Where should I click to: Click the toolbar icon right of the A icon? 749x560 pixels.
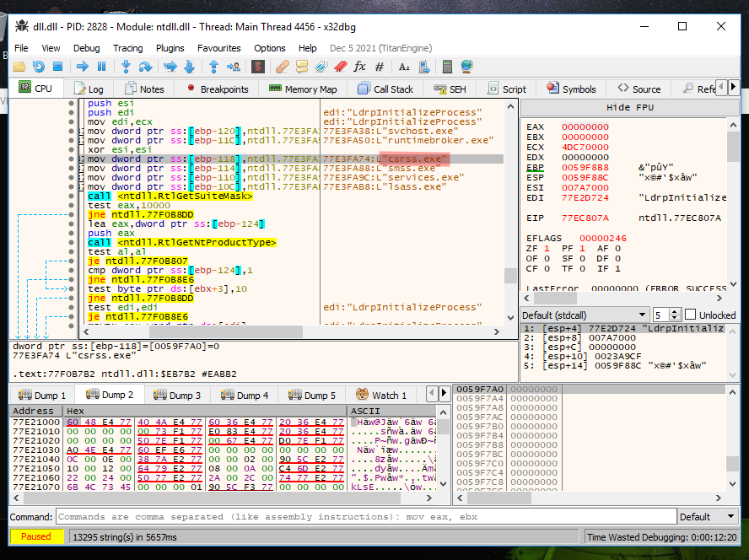coord(423,67)
